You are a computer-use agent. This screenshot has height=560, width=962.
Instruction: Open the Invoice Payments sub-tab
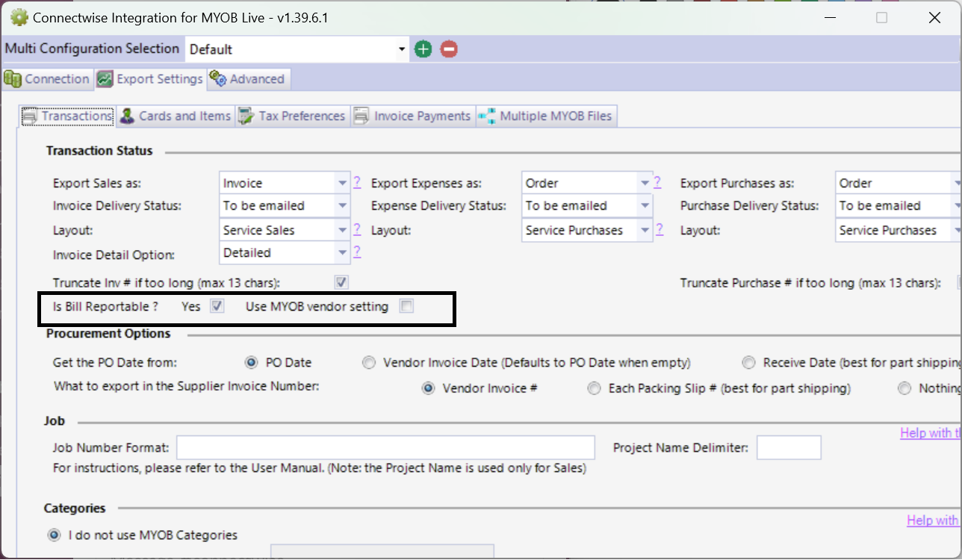(x=413, y=116)
